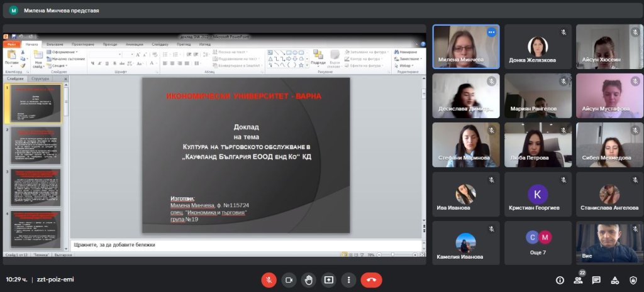This screenshot has width=644, height=292.
Task: Show the people list with 22 participants
Action: tap(579, 280)
